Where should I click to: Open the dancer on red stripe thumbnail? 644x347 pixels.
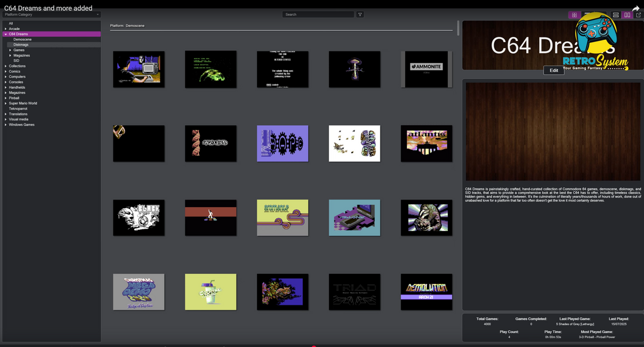(211, 218)
